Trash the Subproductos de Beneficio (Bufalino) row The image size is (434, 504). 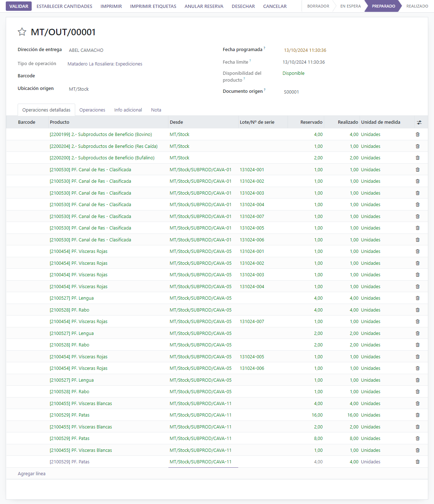(417, 158)
